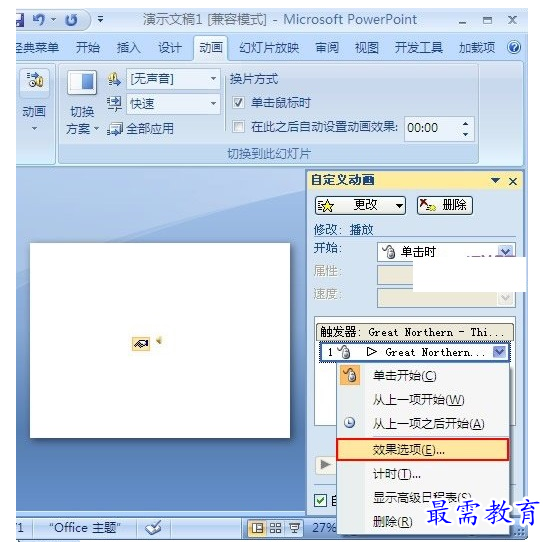Open the 设计 ribbon tab
Image resolution: width=548 pixels, height=544 pixels.
[x=170, y=47]
